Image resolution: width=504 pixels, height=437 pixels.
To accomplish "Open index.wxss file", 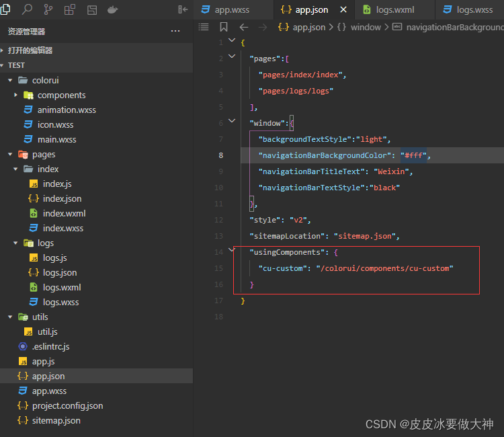I will [x=63, y=229].
